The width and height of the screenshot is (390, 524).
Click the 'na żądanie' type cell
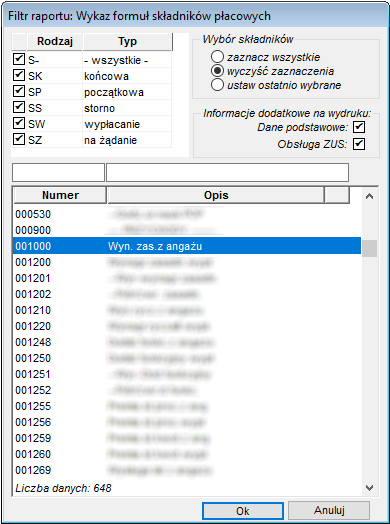tap(127, 140)
